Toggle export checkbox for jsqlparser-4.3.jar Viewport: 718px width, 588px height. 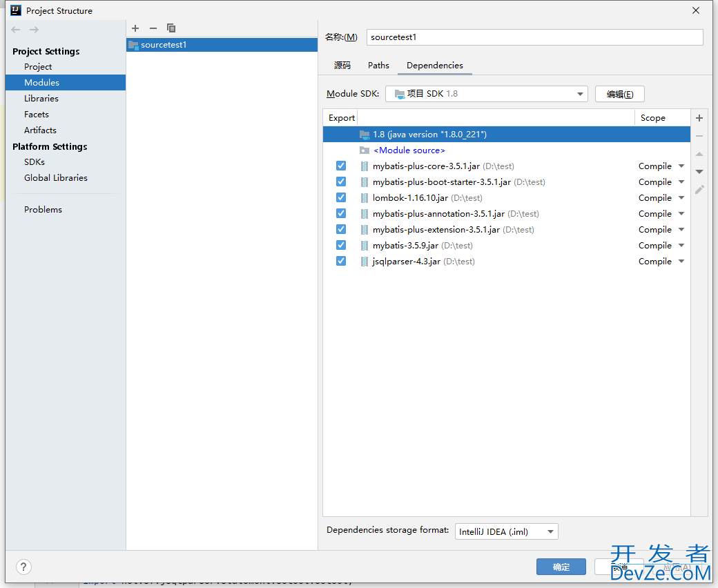coord(341,261)
